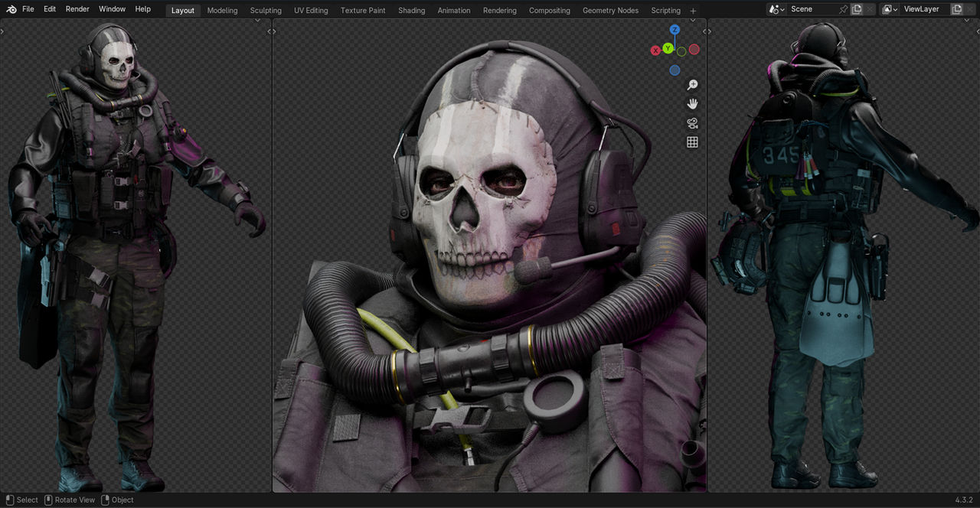Switch projection with the orthographic grid icon
Viewport: 980px width, 508px height.
[x=691, y=141]
